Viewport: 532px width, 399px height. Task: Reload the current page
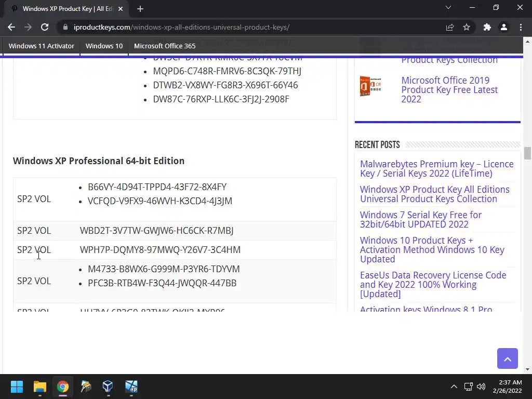tap(45, 27)
